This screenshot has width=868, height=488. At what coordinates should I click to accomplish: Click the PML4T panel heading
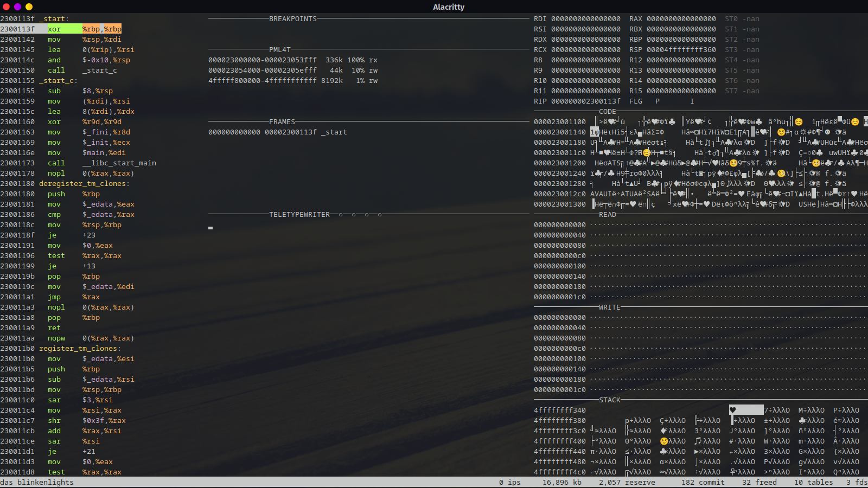coord(280,50)
